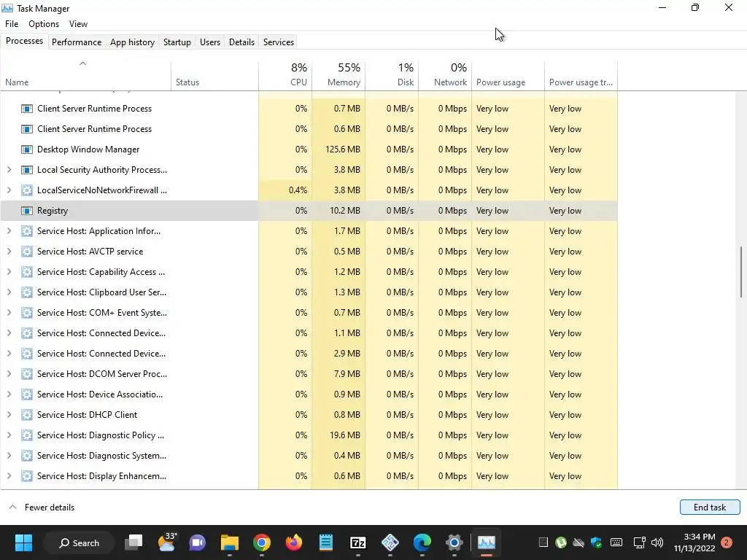Screen dimensions: 747x560
Task: Click the Local Security Authority Process icon
Action: coord(27,170)
